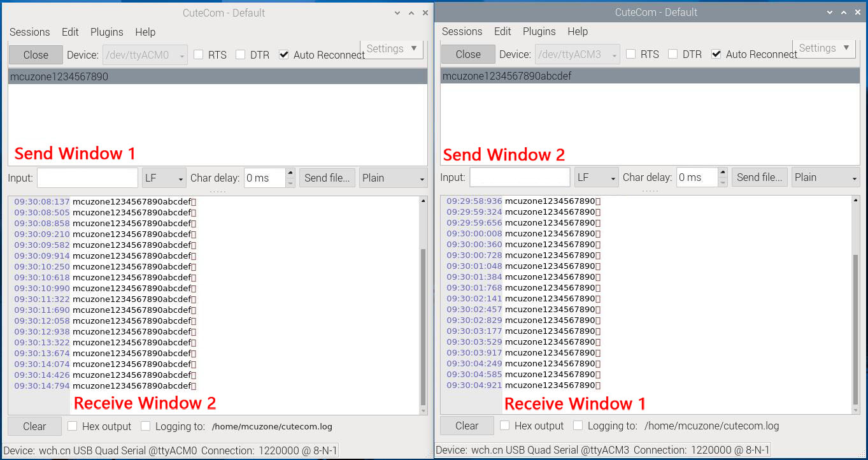Image resolution: width=868 pixels, height=460 pixels.
Task: Open Plain protocol dropdown in left window
Action: [394, 178]
